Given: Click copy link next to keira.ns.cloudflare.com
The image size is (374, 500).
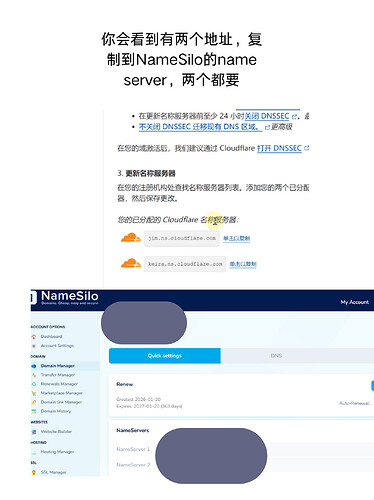Looking at the screenshot, I should (243, 264).
